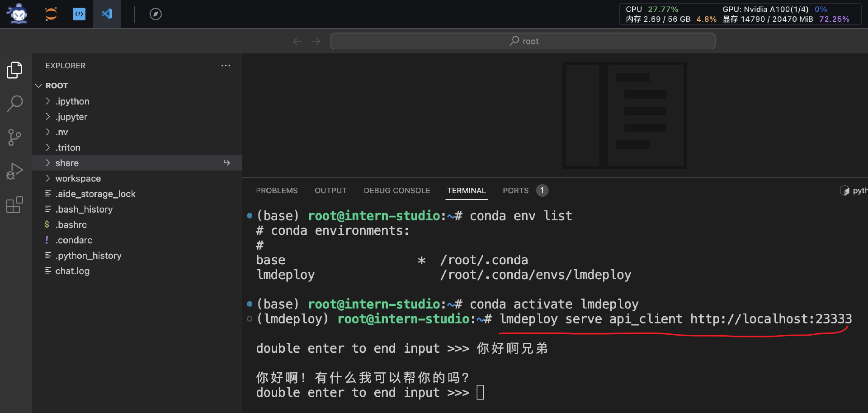
Task: Click the compass icon in the top bar
Action: 156,14
